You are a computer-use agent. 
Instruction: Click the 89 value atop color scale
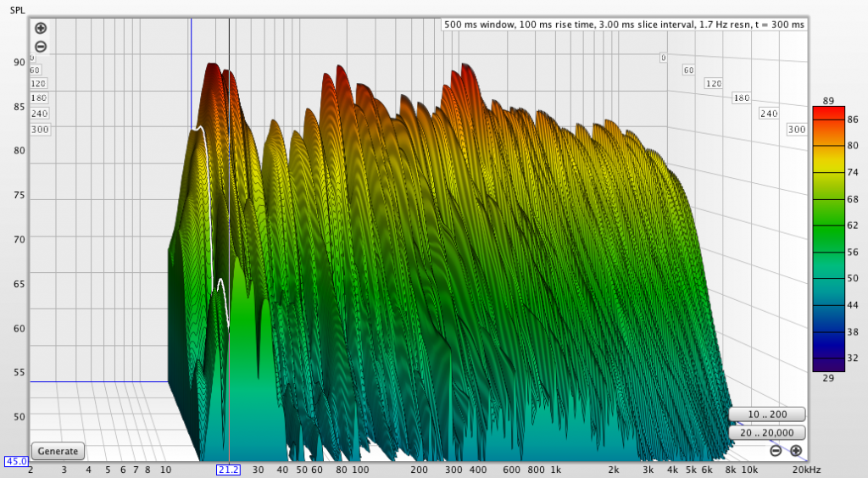pyautogui.click(x=828, y=101)
